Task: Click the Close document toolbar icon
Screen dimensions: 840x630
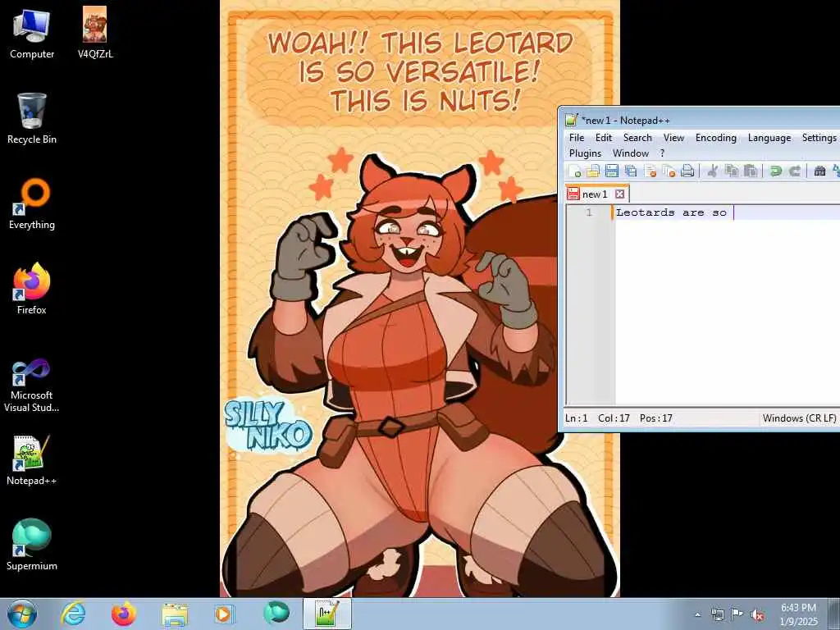Action: tap(650, 171)
